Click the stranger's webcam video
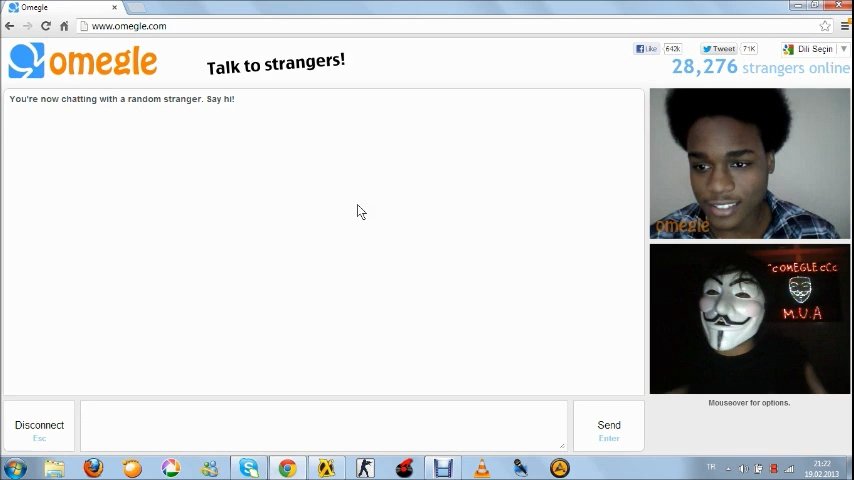854x480 pixels. pos(750,163)
